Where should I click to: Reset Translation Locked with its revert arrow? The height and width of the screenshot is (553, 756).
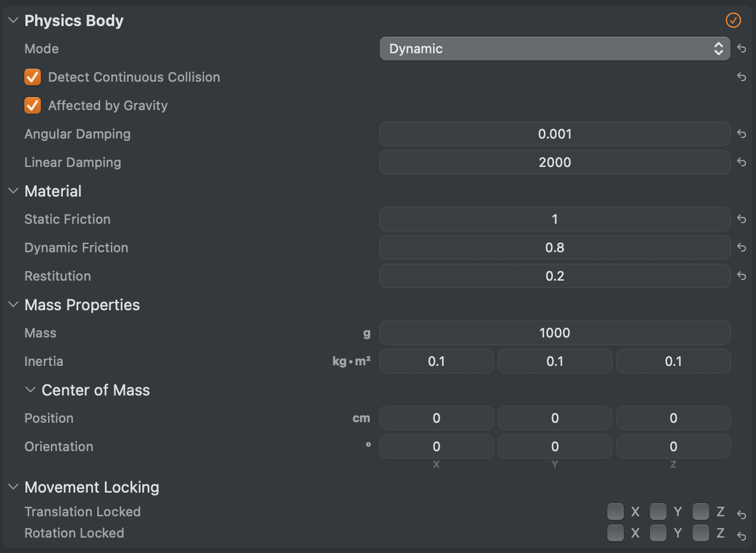pyautogui.click(x=741, y=515)
